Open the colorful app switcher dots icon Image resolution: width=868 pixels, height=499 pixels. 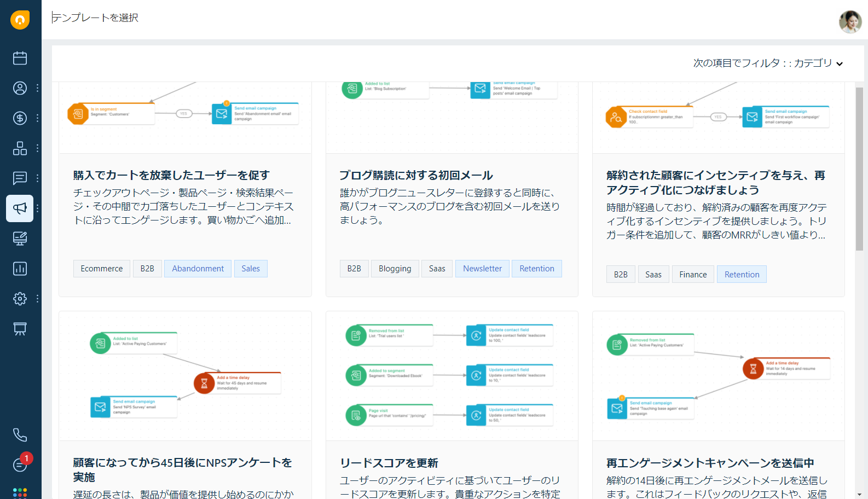(20, 493)
